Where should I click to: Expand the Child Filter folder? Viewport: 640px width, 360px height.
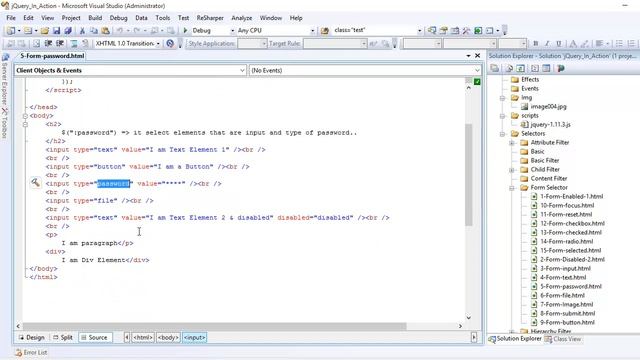[512, 170]
